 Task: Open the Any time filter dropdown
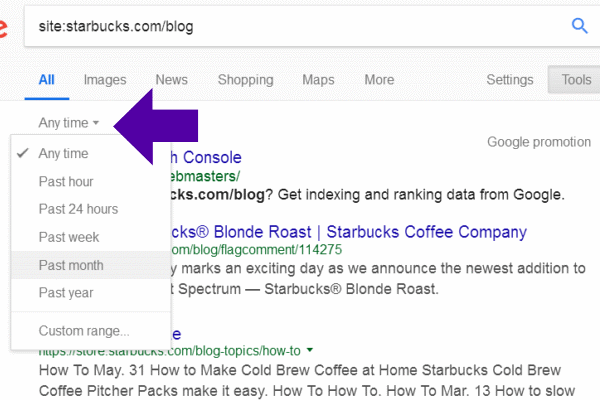coord(69,123)
